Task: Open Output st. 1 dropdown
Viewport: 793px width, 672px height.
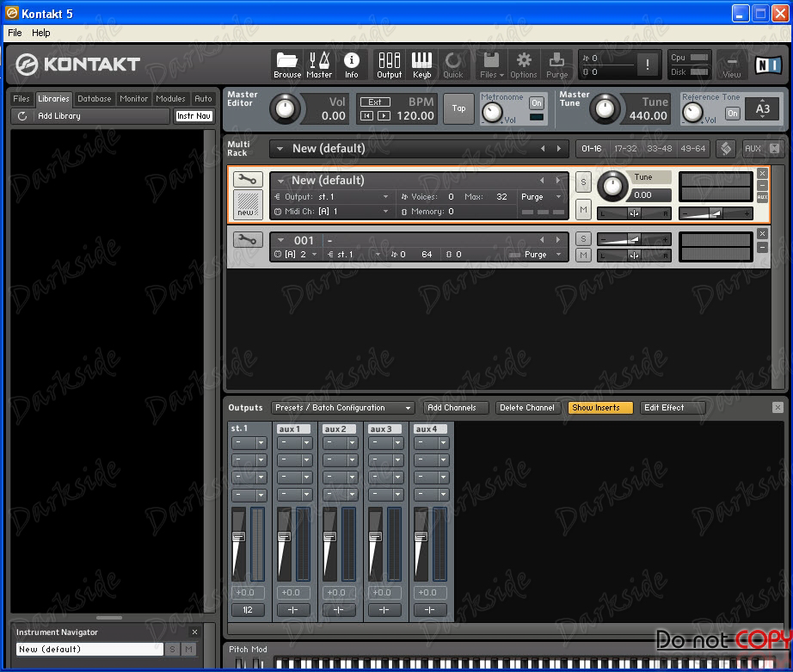Action: [x=386, y=197]
